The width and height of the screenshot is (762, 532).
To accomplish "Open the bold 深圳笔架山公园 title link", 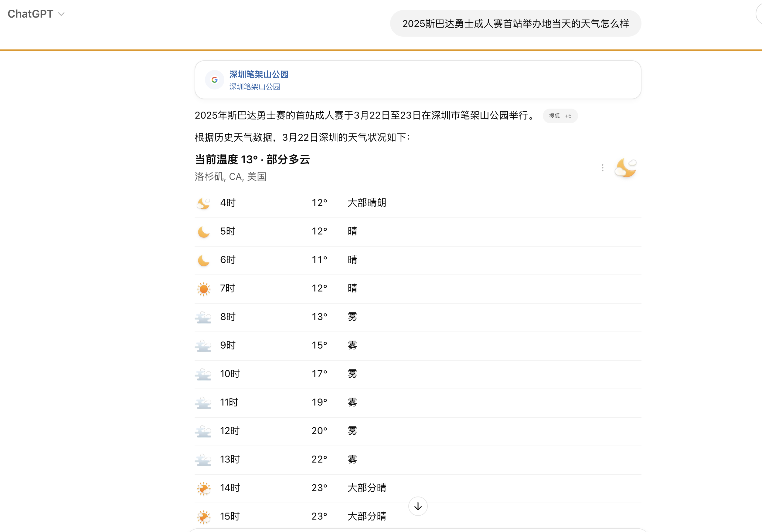I will point(259,74).
